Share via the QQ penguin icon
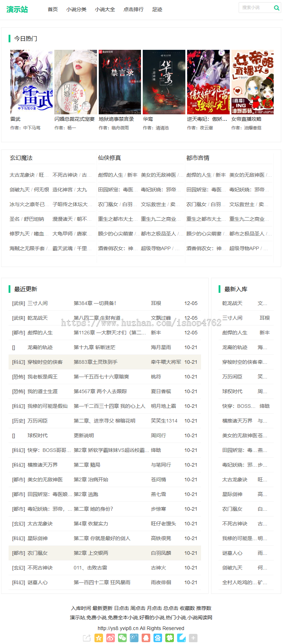Viewport: 283px width, 644px height. [x=146, y=638]
